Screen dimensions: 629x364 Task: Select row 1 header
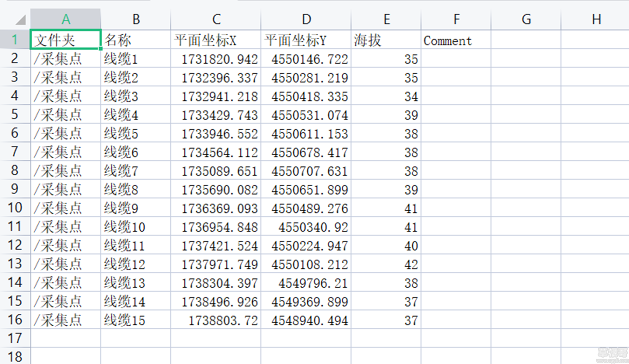click(x=15, y=40)
